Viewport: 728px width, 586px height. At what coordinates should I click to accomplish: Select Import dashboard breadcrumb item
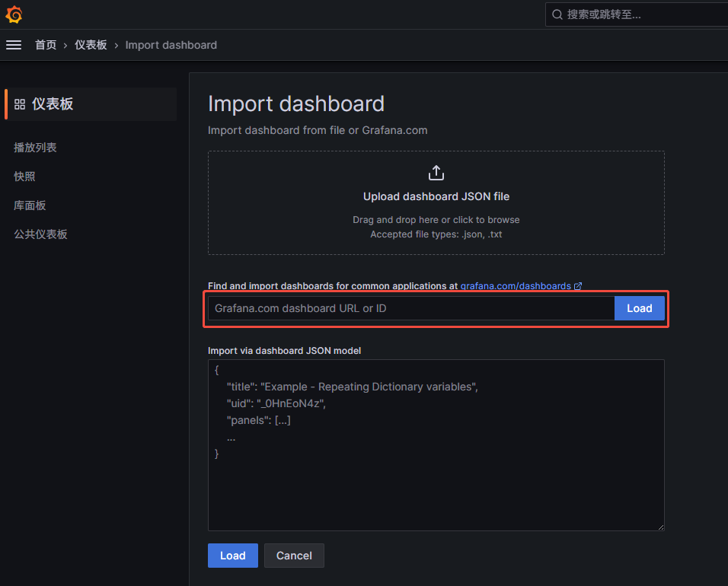click(x=171, y=45)
